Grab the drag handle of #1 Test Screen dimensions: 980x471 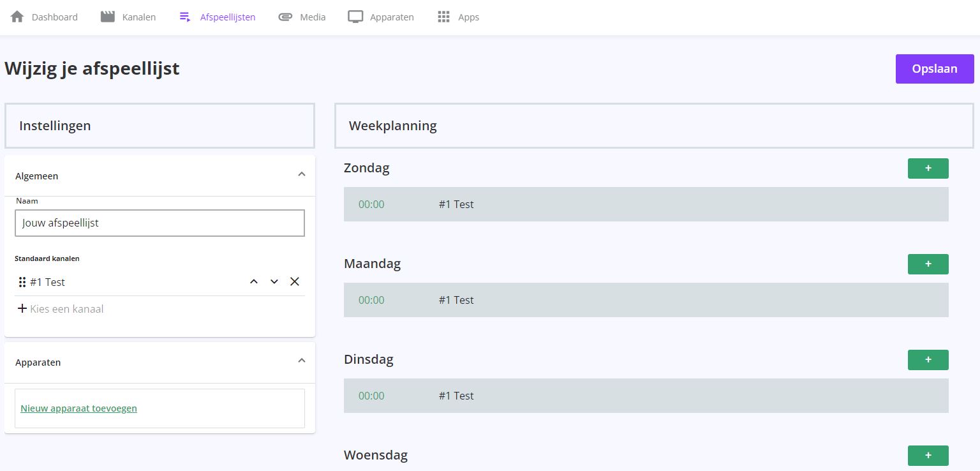pos(22,282)
